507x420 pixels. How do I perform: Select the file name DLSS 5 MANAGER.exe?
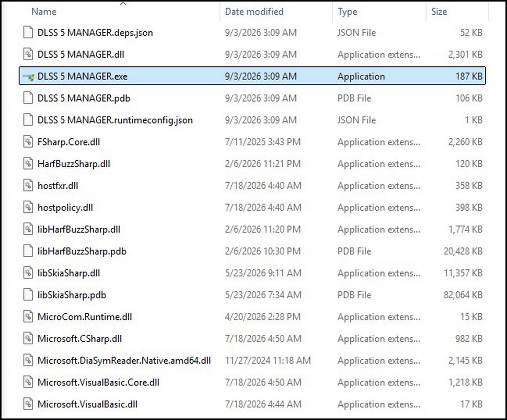pos(82,76)
